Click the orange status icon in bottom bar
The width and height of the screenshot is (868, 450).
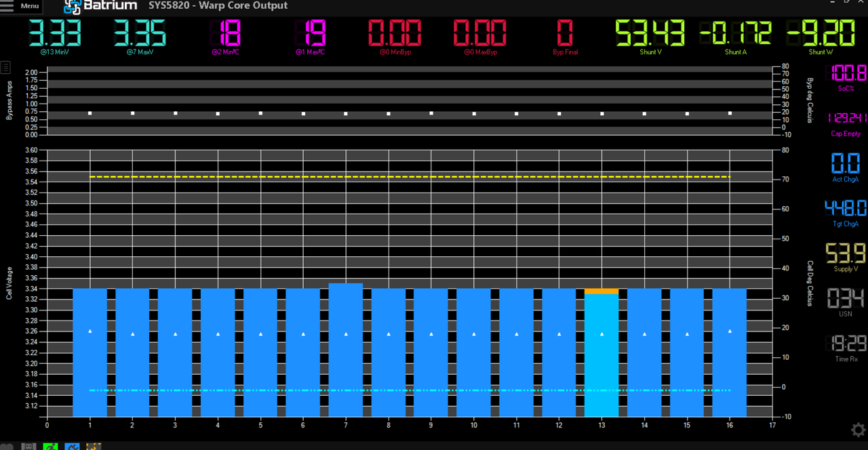click(x=94, y=447)
